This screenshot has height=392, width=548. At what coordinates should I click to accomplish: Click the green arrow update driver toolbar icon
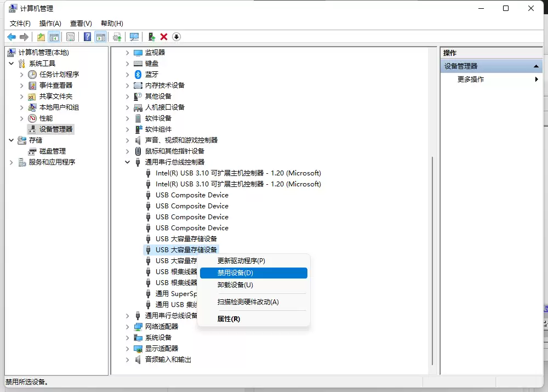click(152, 37)
